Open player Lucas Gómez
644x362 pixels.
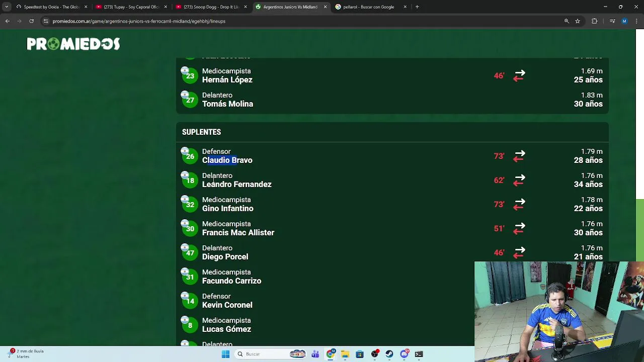tap(226, 329)
